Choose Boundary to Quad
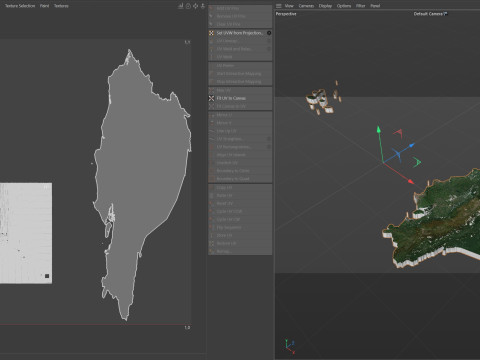The height and width of the screenshot is (360, 480). point(240,179)
